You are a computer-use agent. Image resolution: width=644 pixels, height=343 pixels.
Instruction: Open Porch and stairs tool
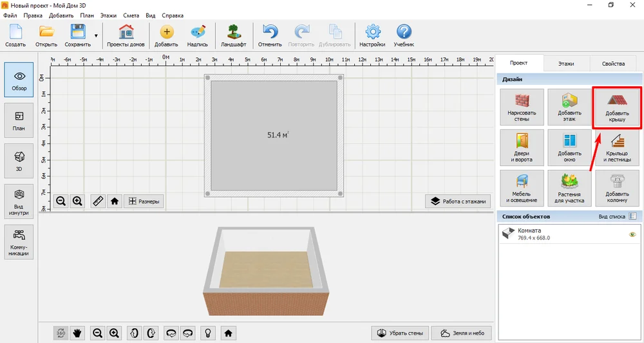pyautogui.click(x=617, y=148)
